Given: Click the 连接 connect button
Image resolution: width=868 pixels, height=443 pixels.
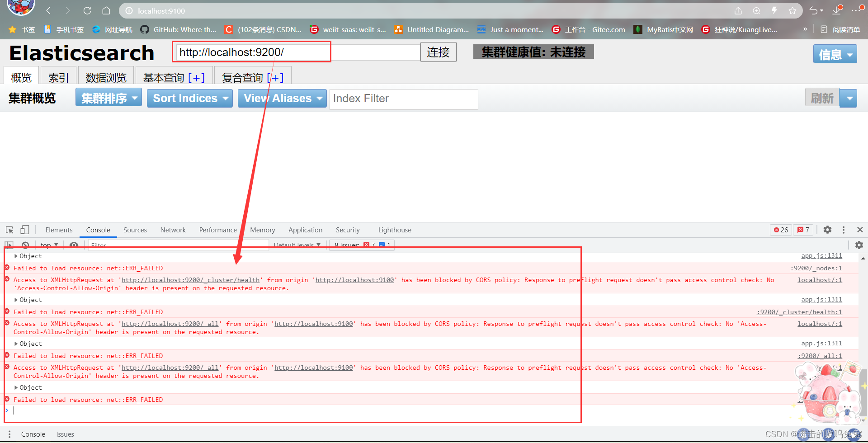Looking at the screenshot, I should (438, 52).
